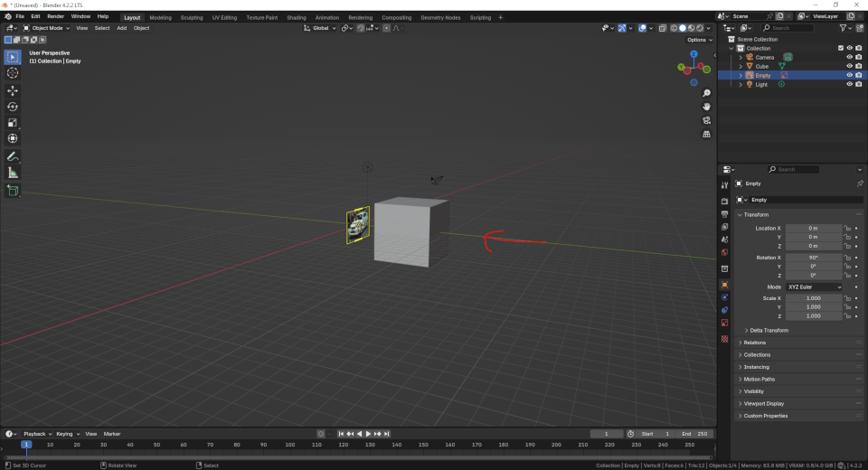Hide the Cube in the outliner
The height and width of the screenshot is (470, 868).
(849, 66)
